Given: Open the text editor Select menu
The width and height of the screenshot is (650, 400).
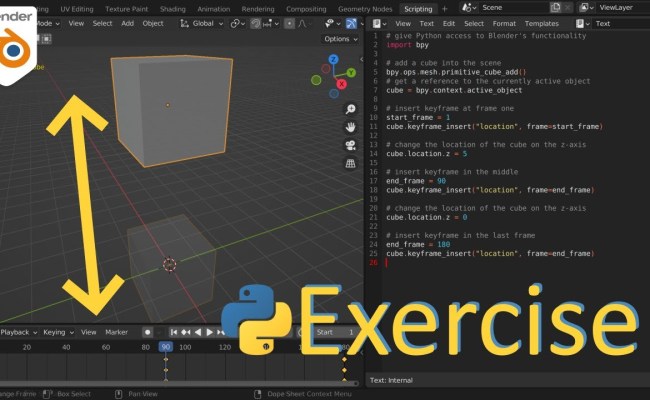Looking at the screenshot, I should pos(474,24).
